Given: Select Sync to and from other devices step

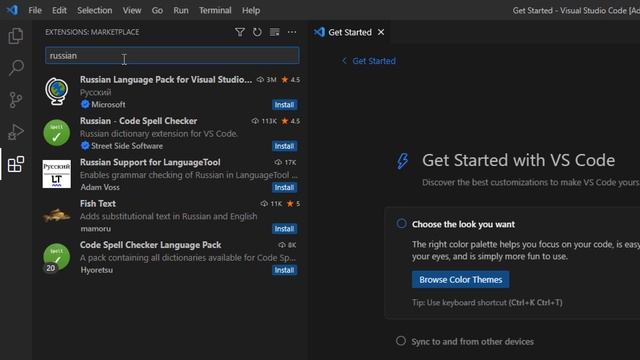Looking at the screenshot, I should pos(472,342).
